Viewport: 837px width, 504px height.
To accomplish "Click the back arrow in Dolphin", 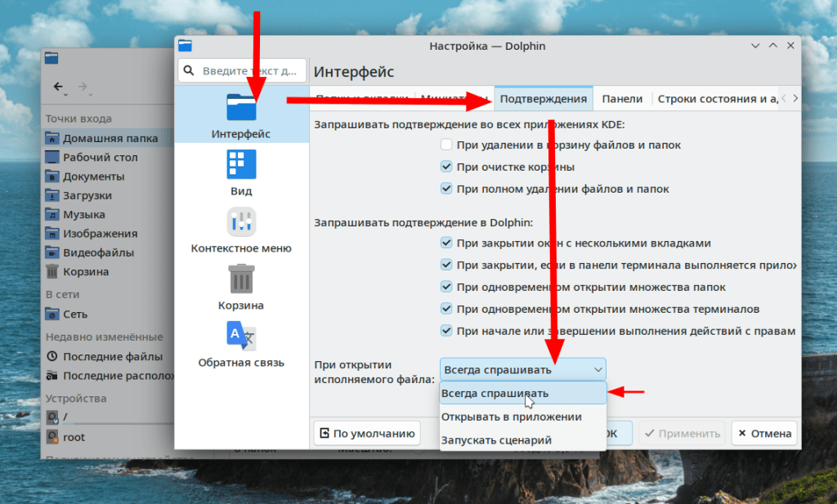I will tap(58, 87).
